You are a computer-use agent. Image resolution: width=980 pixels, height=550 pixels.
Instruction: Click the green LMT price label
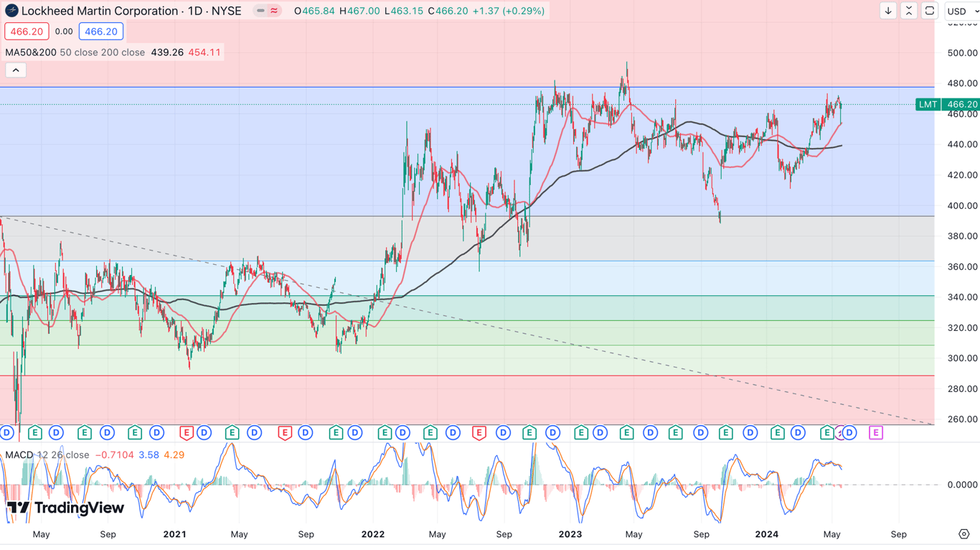(928, 104)
